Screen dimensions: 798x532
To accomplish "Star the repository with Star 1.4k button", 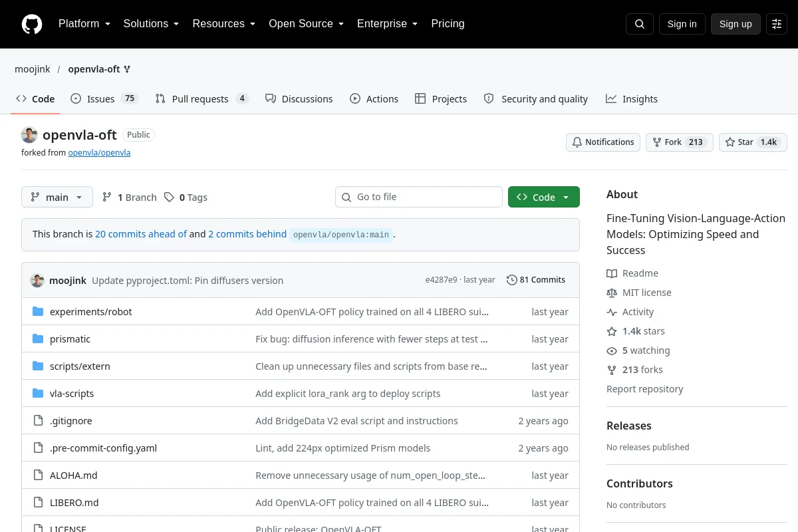I will (753, 142).
